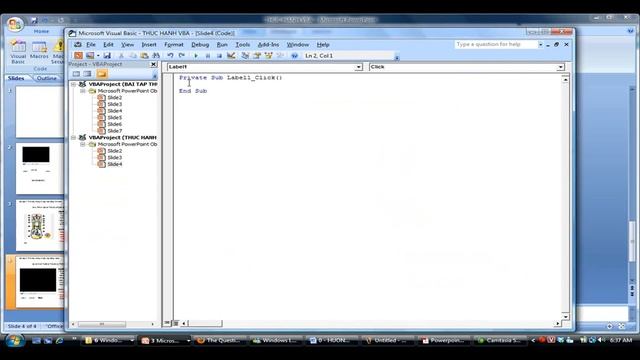640x360 pixels.
Task: Click the Cut scissors icon
Action: tap(121, 56)
